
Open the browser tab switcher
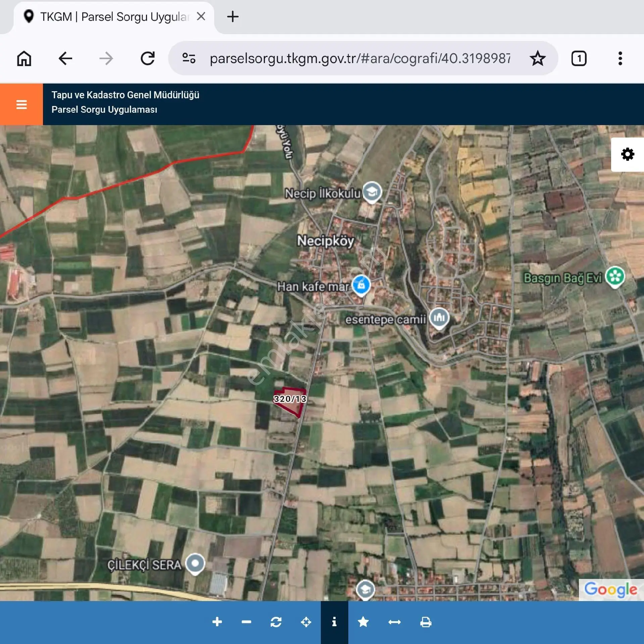pyautogui.click(x=579, y=58)
